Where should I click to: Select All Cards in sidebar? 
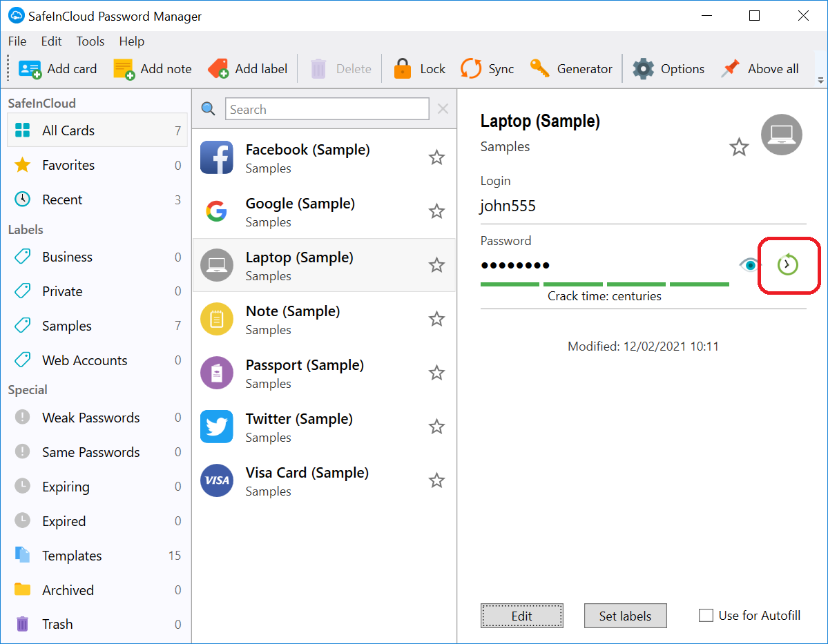pyautogui.click(x=97, y=130)
